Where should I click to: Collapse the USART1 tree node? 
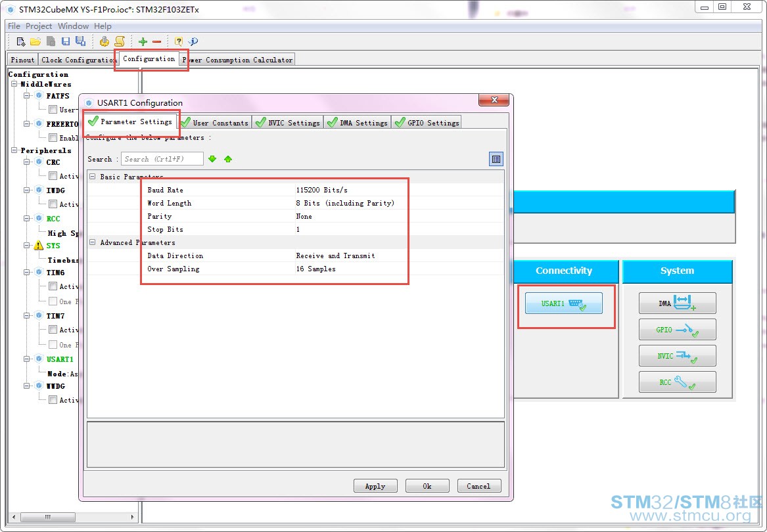(x=26, y=359)
